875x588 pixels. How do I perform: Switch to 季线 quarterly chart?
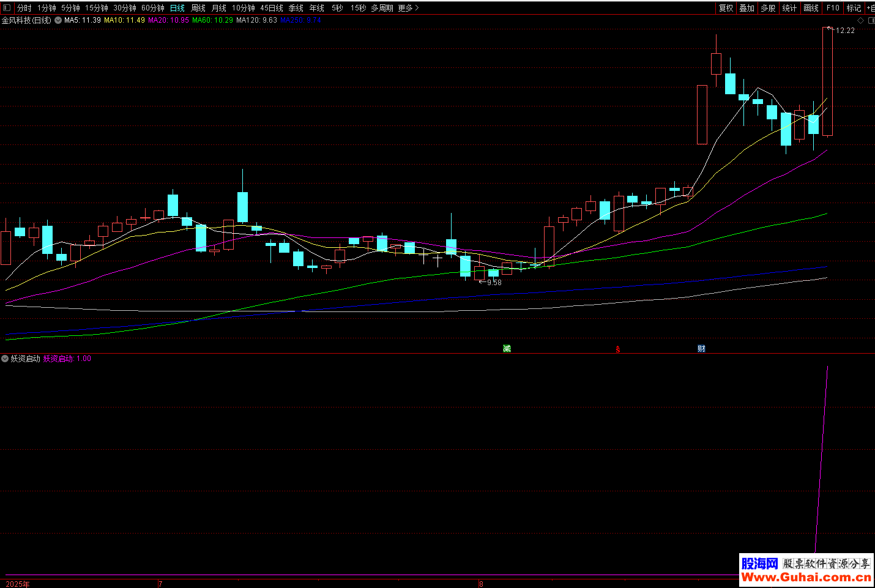pyautogui.click(x=296, y=8)
